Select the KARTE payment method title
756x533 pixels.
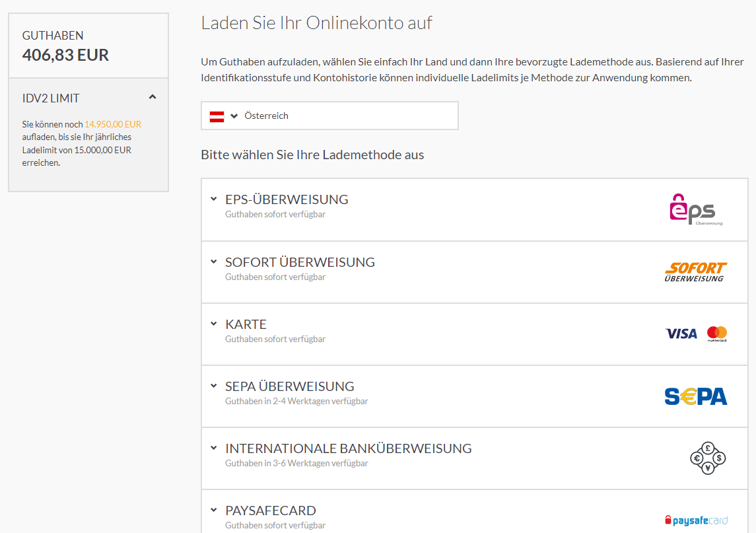(246, 324)
